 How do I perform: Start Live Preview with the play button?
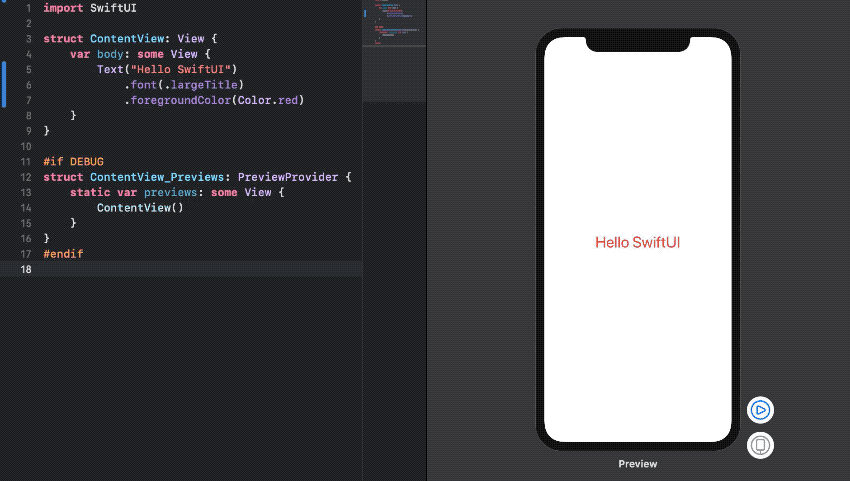(x=760, y=410)
